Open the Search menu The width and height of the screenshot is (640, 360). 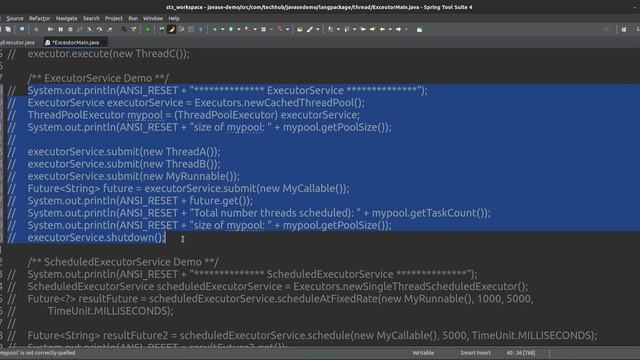(x=91, y=18)
